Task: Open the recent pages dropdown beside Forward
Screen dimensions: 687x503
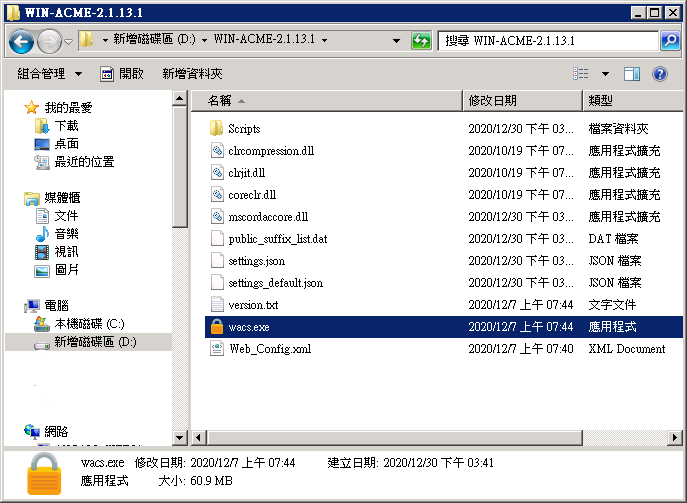Action: 69,42
